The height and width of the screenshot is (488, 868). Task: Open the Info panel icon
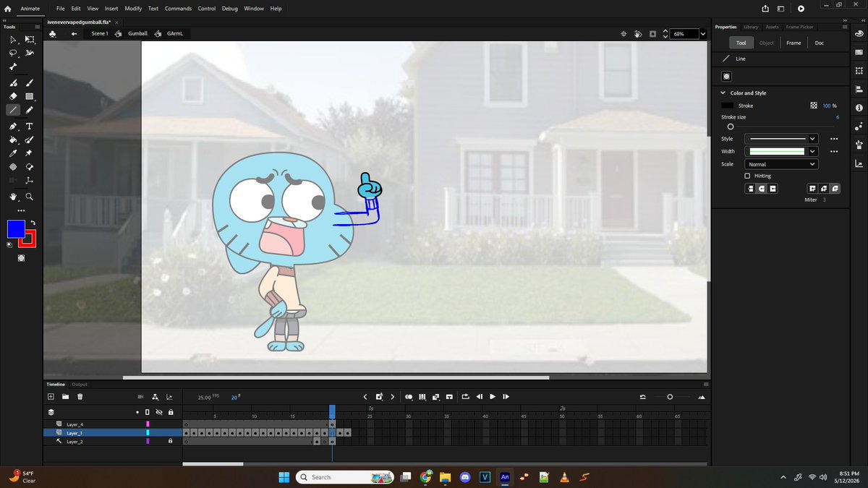[x=859, y=108]
